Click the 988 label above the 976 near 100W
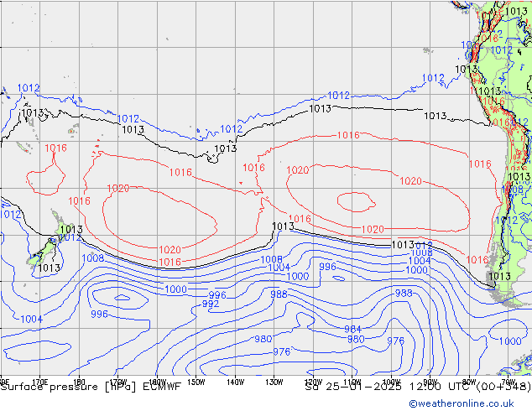This screenshot has width=532, height=411. [404, 293]
